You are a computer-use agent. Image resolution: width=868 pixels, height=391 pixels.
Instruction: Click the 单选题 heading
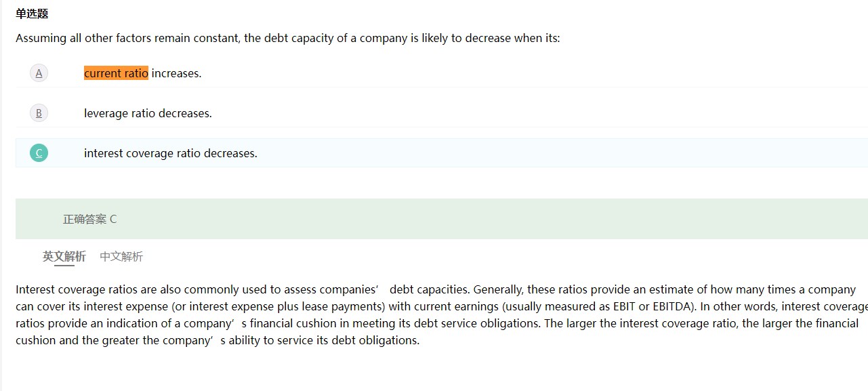pyautogui.click(x=32, y=14)
